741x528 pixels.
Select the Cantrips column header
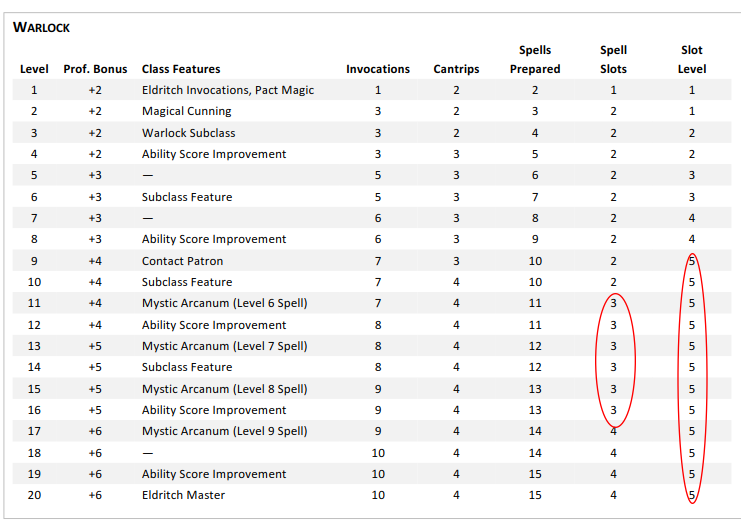(456, 69)
